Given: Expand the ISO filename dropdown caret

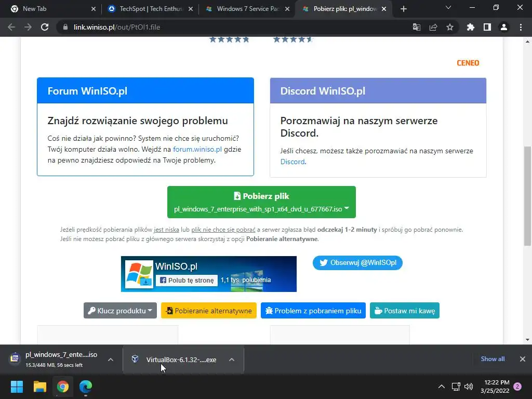Looking at the screenshot, I should click(x=347, y=208).
